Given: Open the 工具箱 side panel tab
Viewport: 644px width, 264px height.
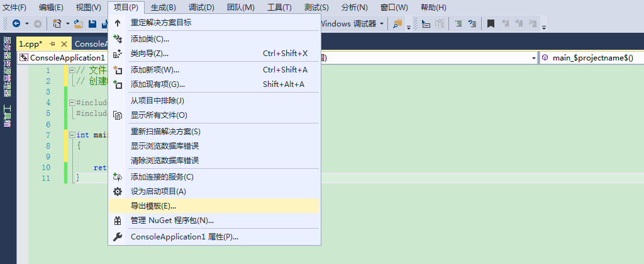Looking at the screenshot, I should click(7, 115).
